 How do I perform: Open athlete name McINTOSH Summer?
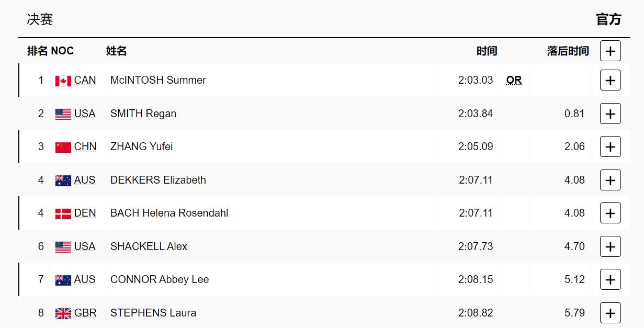point(158,80)
